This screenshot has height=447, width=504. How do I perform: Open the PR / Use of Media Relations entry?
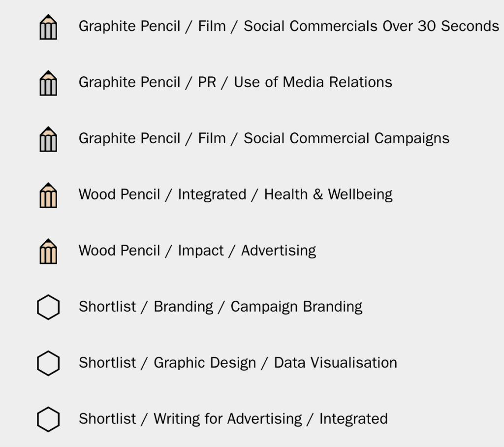pyautogui.click(x=235, y=82)
